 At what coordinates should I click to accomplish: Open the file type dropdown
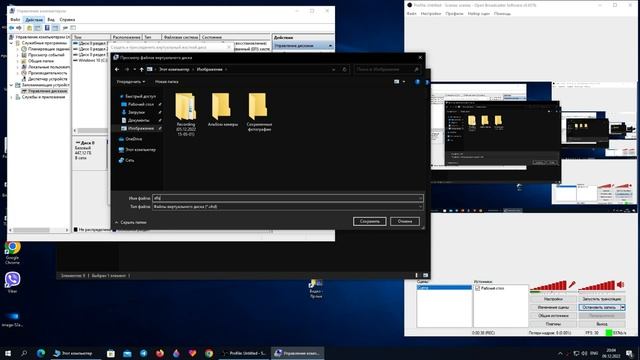pyautogui.click(x=420, y=207)
